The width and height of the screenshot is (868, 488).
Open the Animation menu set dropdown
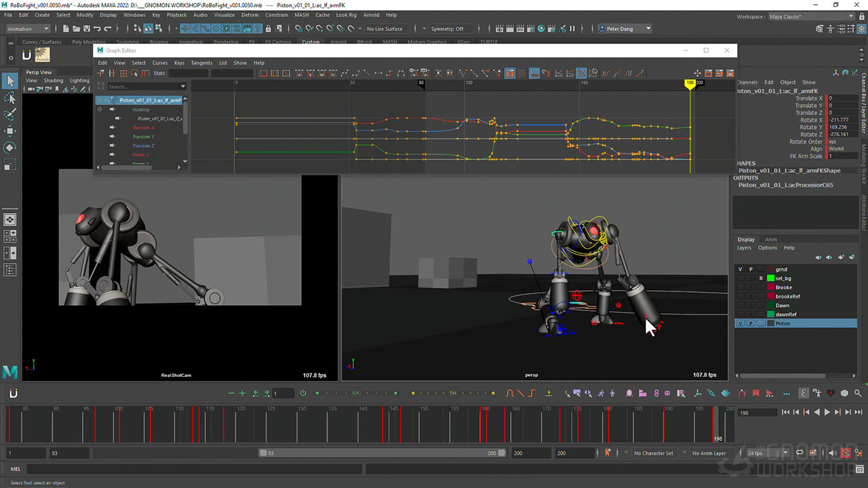(28, 28)
